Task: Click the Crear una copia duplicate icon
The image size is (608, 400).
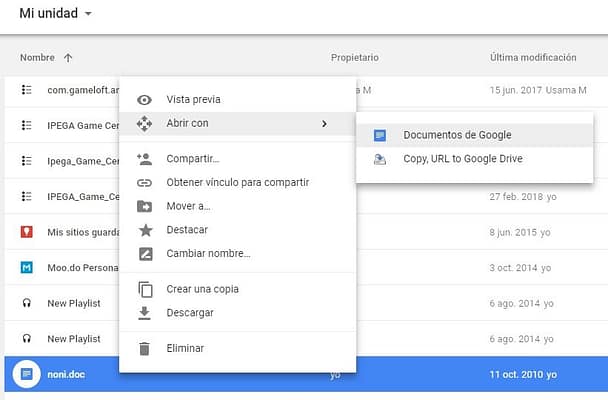Action: coord(145,290)
